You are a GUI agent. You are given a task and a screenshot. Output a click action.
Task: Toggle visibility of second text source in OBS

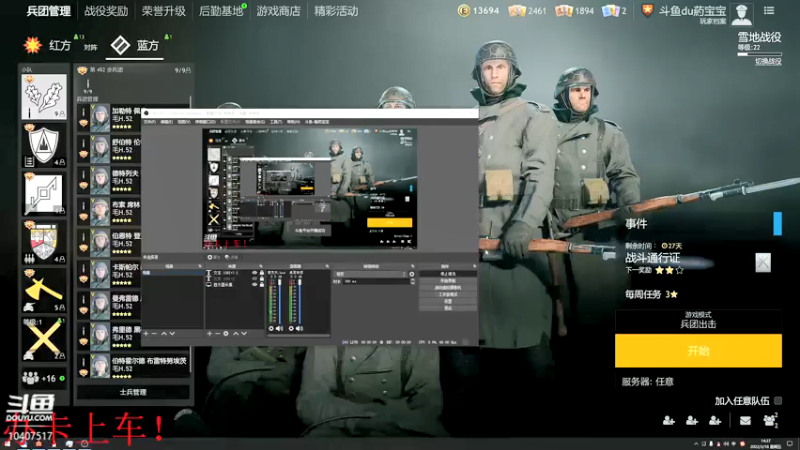[254, 279]
